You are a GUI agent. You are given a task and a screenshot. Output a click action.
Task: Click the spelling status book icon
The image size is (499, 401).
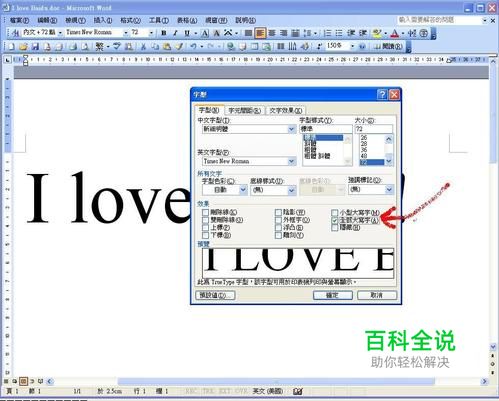click(298, 391)
